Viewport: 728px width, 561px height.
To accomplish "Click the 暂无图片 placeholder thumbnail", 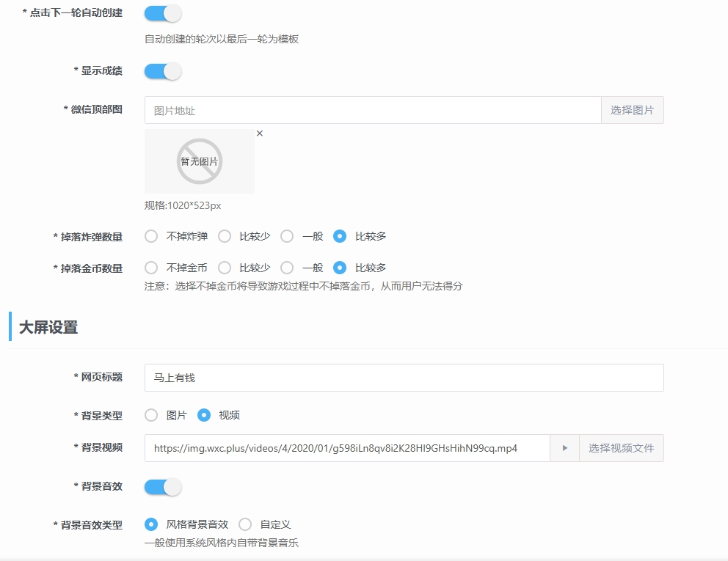I will point(199,161).
